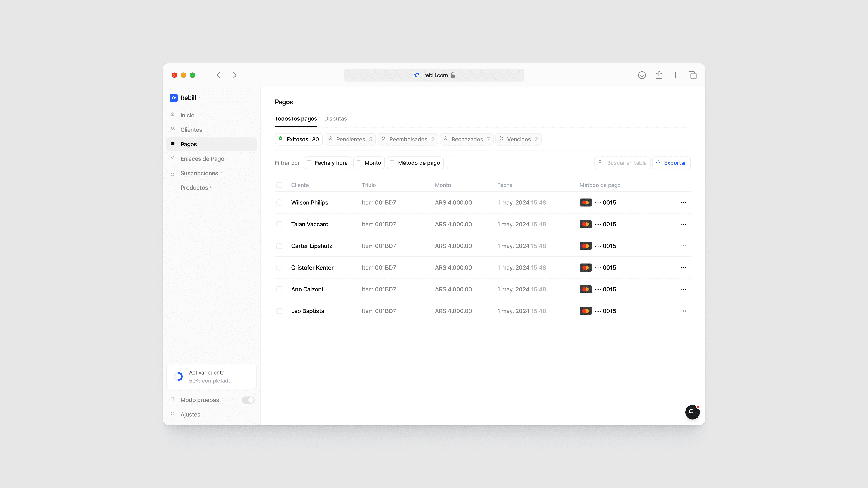Click the Enlaces de Pago link icon

pos(172,158)
